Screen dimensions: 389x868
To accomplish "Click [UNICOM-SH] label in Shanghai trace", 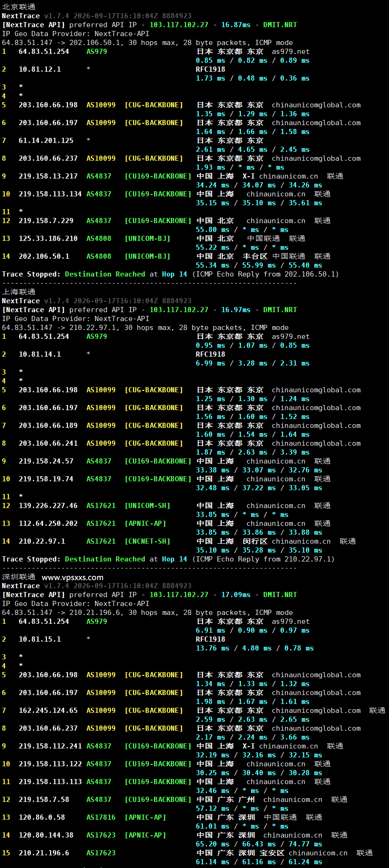I will click(148, 506).
